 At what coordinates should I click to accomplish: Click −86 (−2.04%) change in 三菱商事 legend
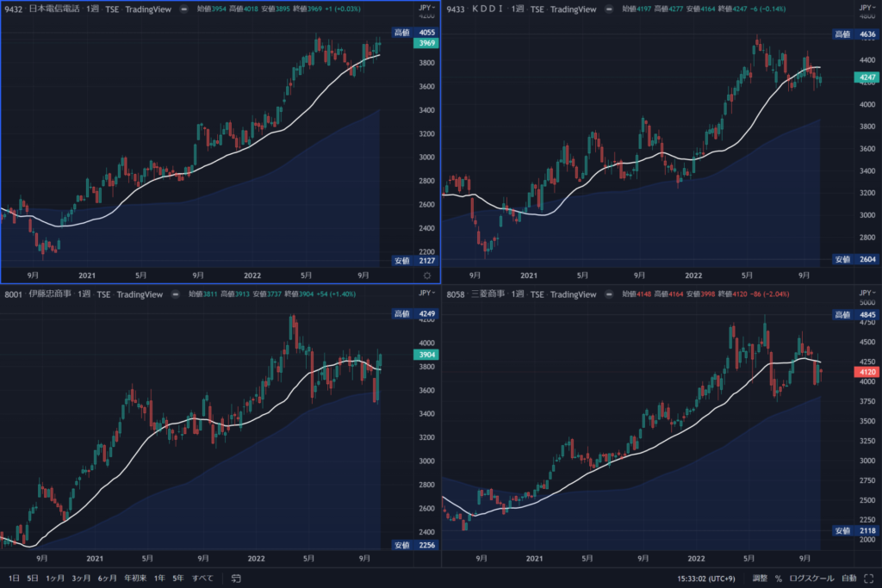[x=769, y=294]
